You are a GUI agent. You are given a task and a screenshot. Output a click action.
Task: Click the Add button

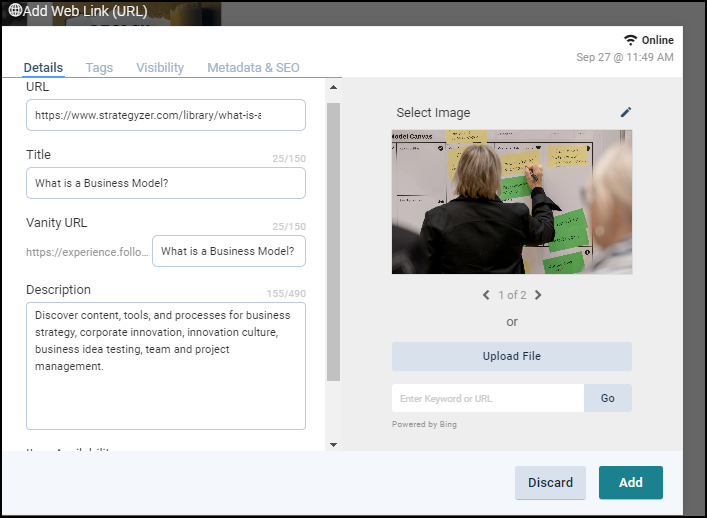tap(630, 482)
